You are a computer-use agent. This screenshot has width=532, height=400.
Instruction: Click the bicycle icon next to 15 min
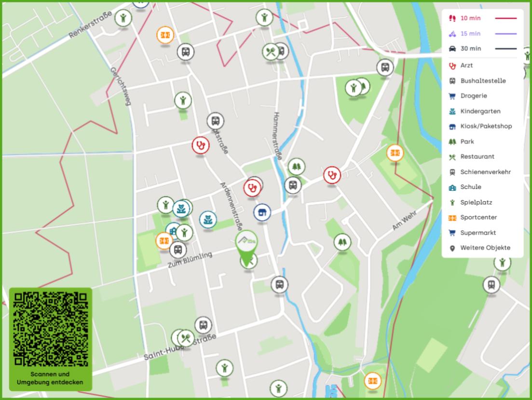(x=452, y=34)
